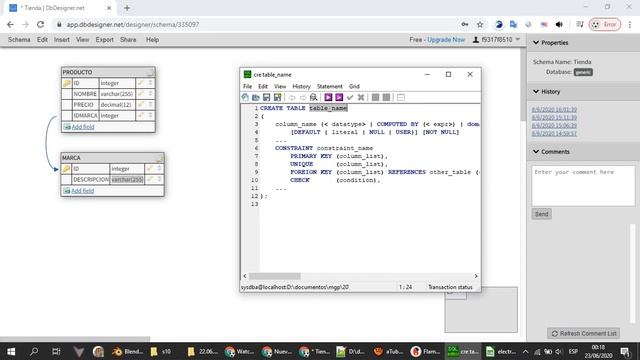Open DbDesigner View menu
This screenshot has width=640, height=360.
[82, 40]
